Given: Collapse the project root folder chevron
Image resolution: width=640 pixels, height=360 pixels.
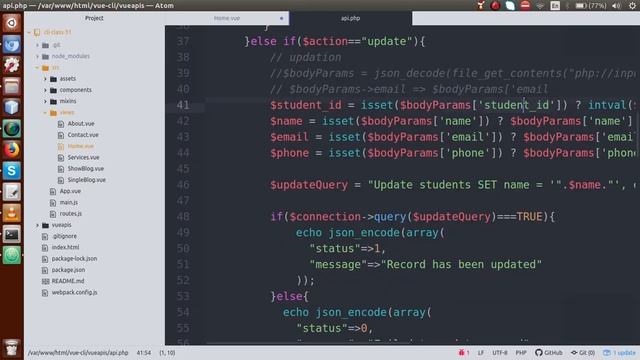Looking at the screenshot, I should 29,32.
